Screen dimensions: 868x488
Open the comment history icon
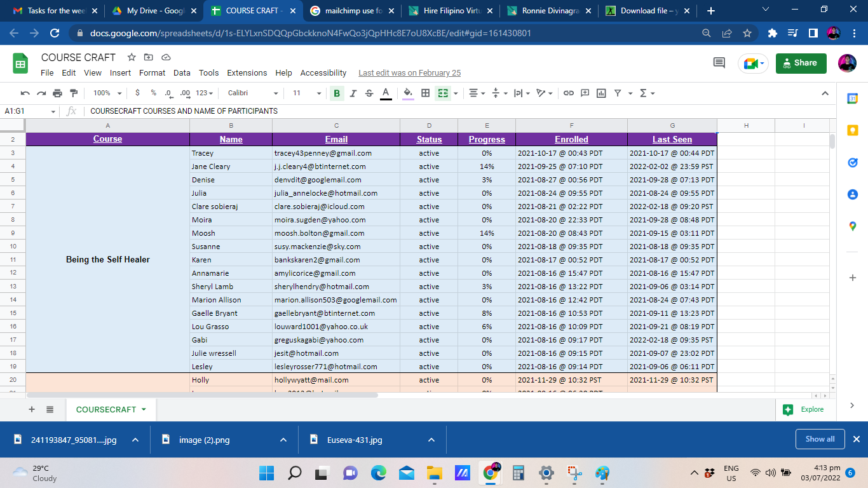click(x=719, y=63)
